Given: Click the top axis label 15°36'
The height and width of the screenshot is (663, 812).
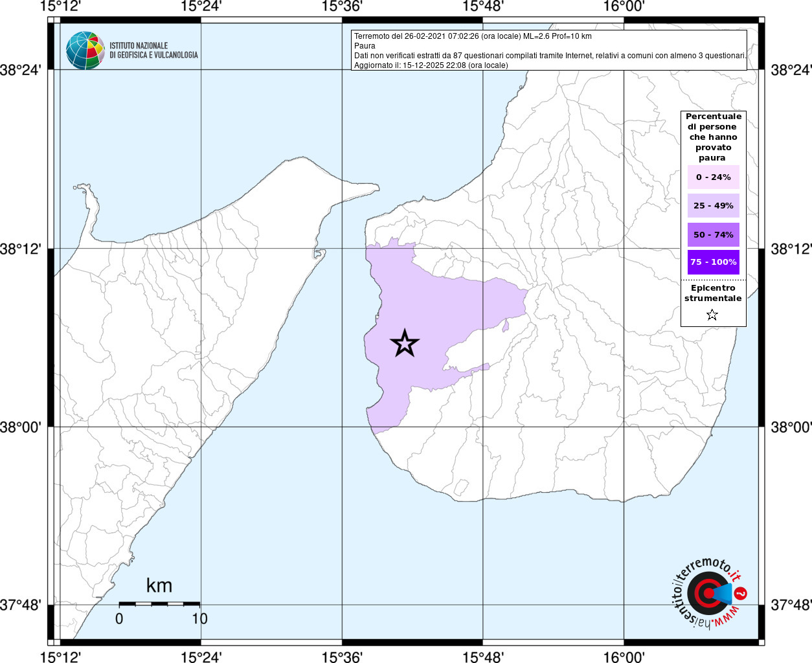Looking at the screenshot, I should (341, 6).
